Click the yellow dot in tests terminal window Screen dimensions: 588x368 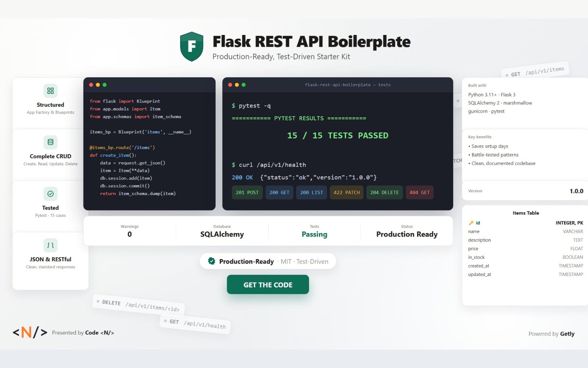(237, 85)
